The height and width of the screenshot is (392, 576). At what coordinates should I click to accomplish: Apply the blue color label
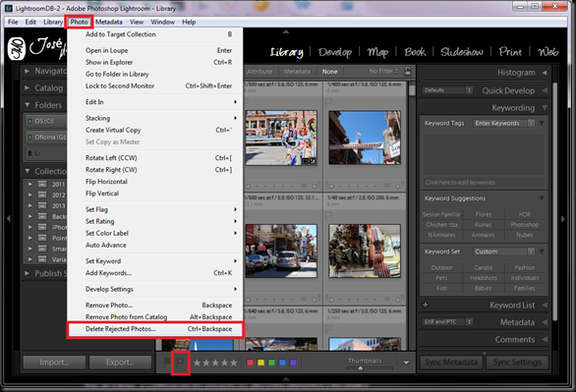(282, 363)
